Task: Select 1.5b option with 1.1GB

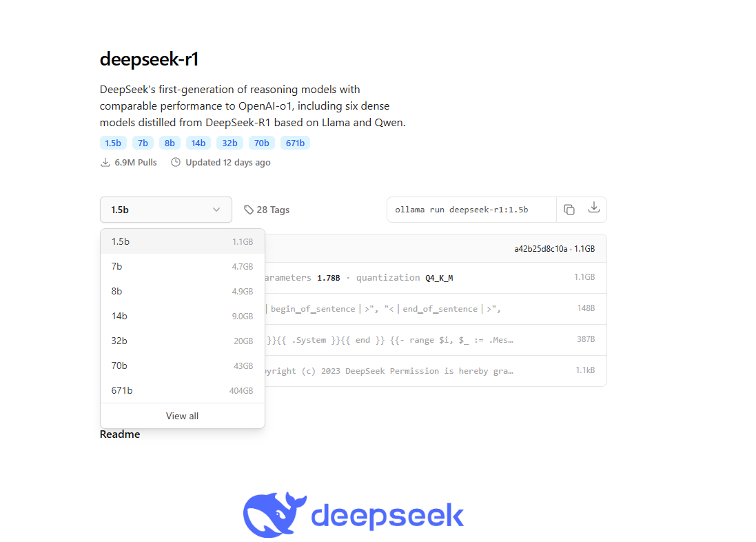Action: pos(182,241)
